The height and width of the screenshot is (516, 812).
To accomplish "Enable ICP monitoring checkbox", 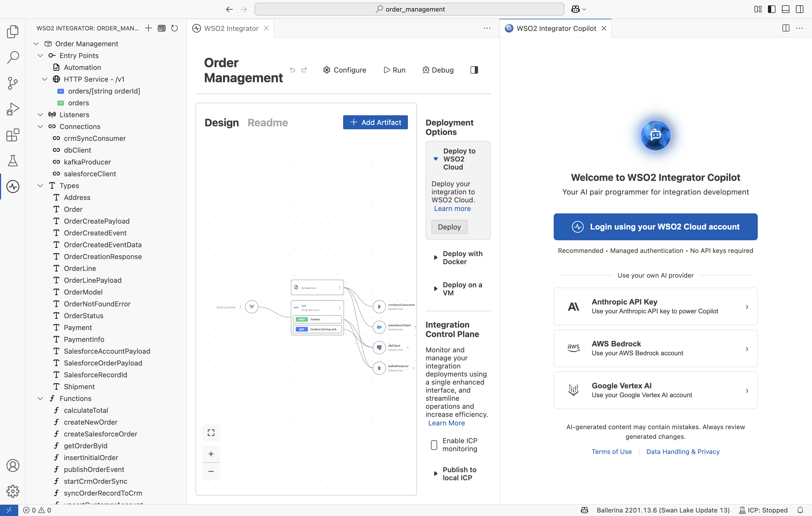I will [434, 445].
